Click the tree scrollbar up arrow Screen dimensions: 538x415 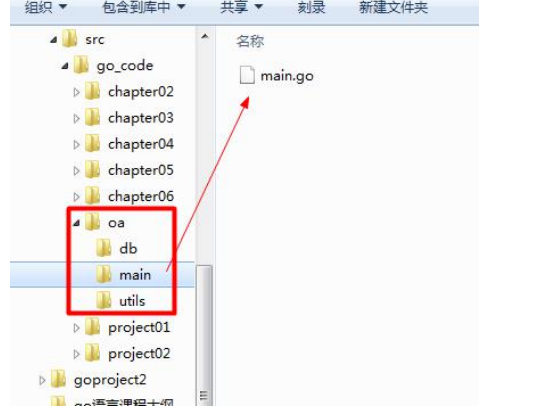pyautogui.click(x=205, y=36)
